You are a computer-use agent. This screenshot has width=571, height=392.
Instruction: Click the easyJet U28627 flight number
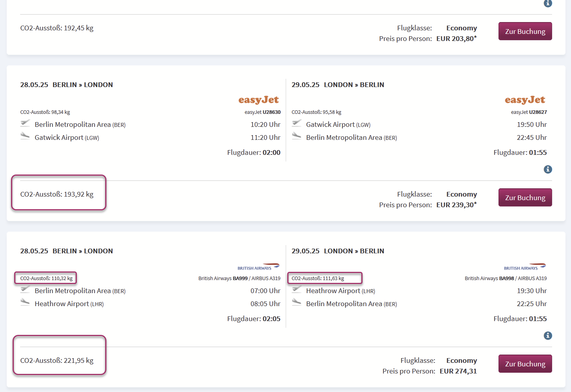pyautogui.click(x=529, y=112)
